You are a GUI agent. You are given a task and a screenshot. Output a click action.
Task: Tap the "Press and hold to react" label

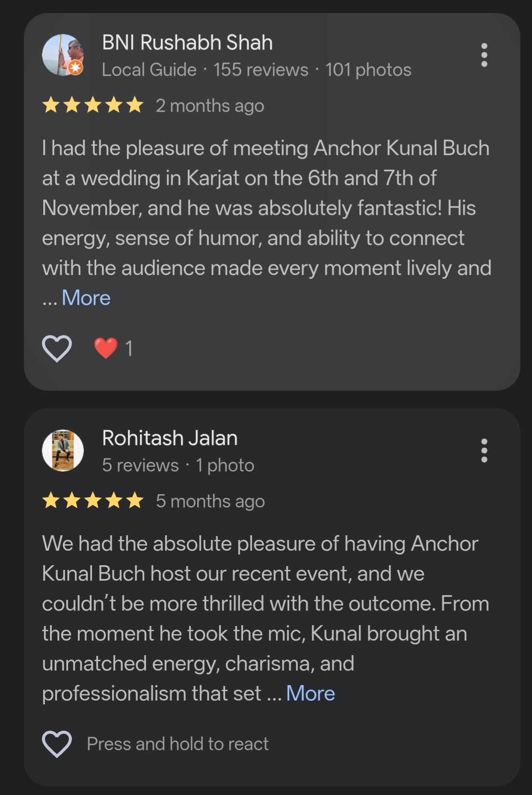click(177, 744)
